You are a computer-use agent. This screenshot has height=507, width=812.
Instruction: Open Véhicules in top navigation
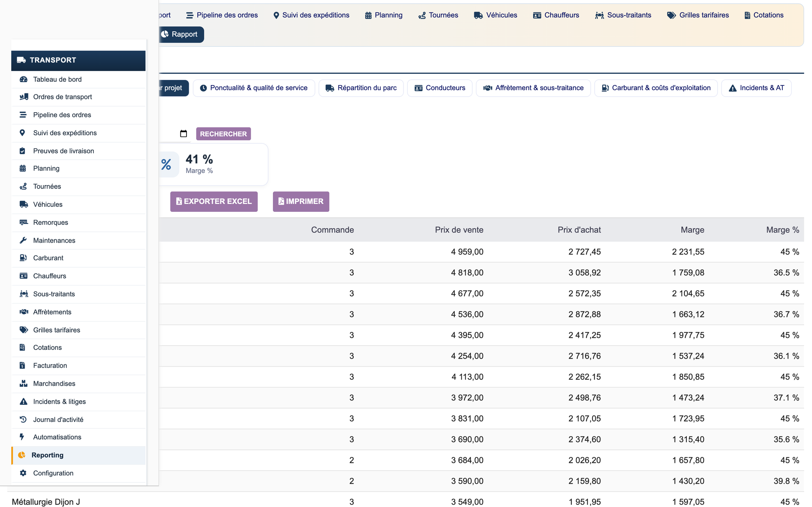click(x=495, y=15)
